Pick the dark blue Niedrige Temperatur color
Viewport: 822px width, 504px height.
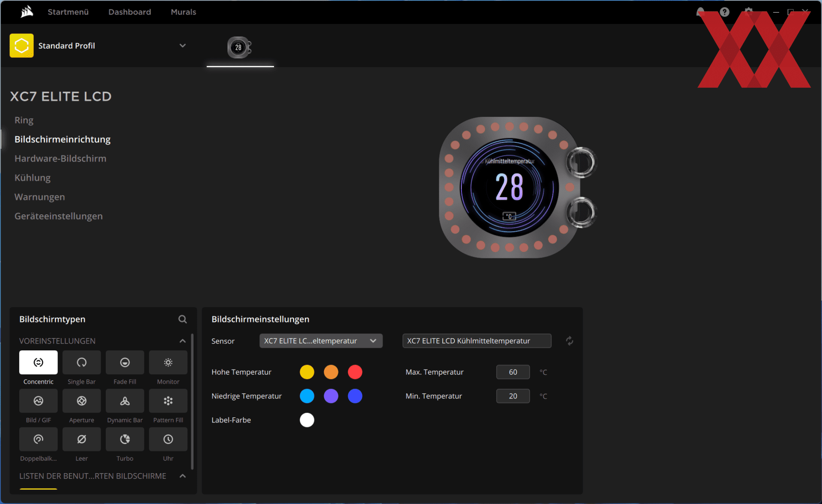355,396
